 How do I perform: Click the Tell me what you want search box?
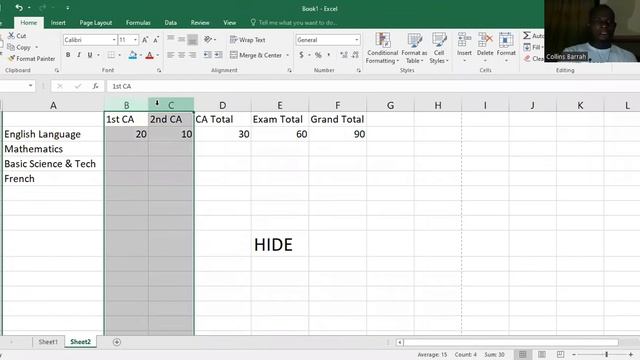[294, 22]
